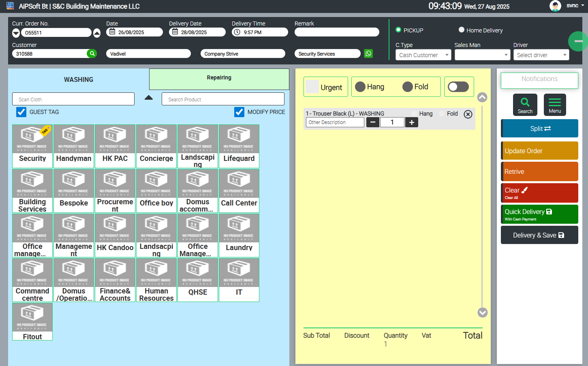Screen dimensions: 588x366
Task: Increase item quantity with plus button
Action: (x=411, y=122)
